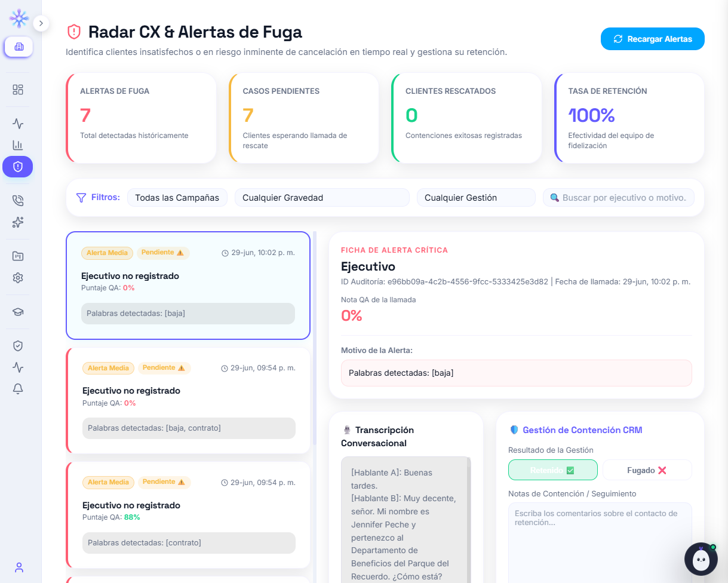728x583 pixels.
Task: Open the phone calls sidebar icon
Action: click(x=18, y=201)
